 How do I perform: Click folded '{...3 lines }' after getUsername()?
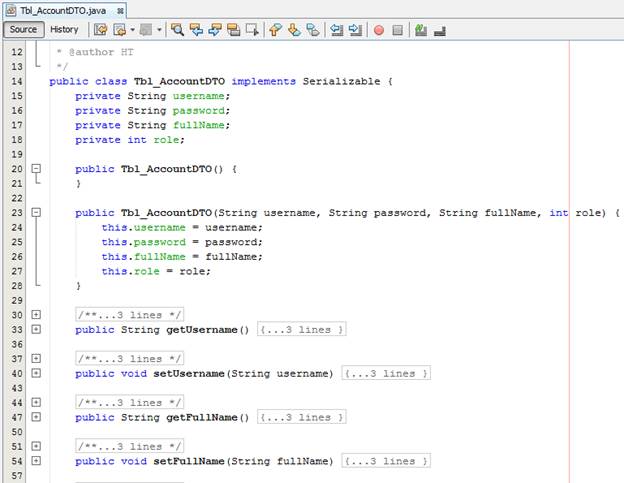302,329
